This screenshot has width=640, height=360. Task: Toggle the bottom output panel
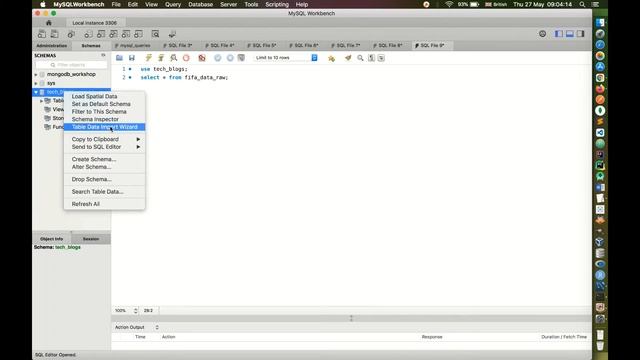(x=570, y=34)
